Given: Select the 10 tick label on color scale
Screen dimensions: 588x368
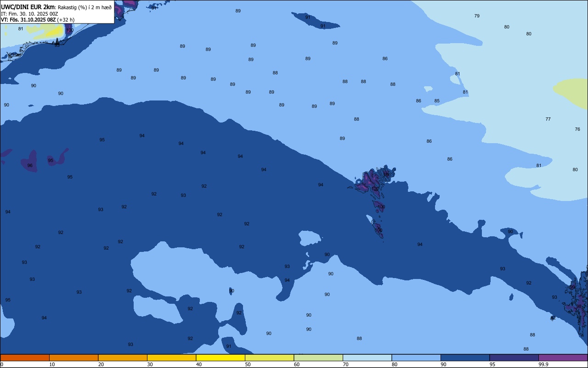Looking at the screenshot, I should point(52,364).
